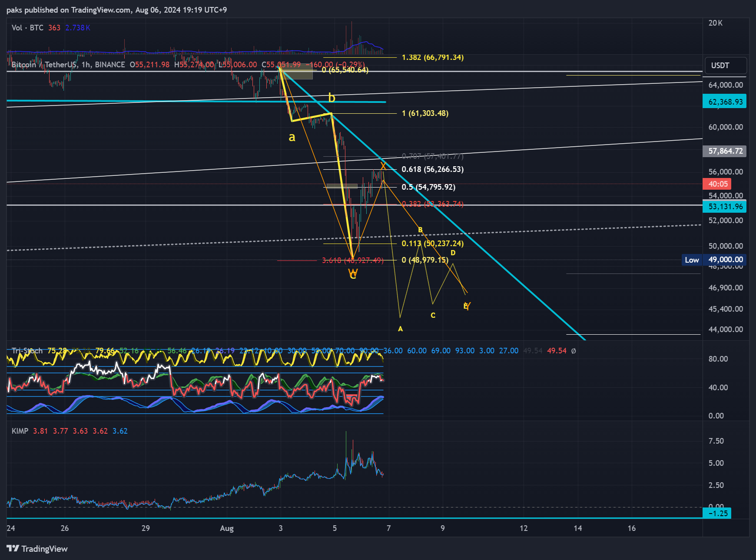
Task: Click the ø symbol in Tri-Stoch legend
Action: coord(574,351)
